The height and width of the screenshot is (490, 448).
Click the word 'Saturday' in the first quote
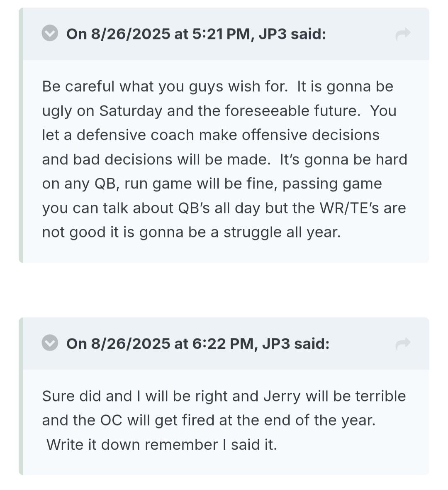pos(131,111)
